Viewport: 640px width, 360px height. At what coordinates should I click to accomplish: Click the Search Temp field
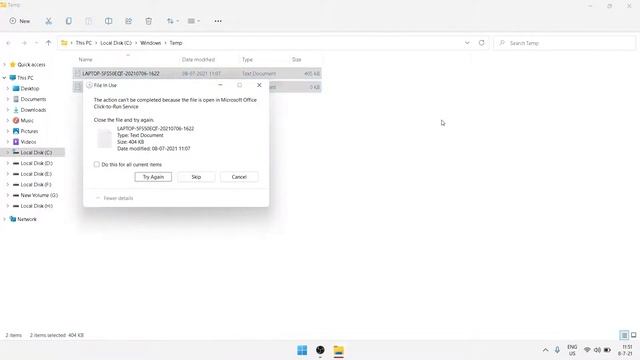point(564,43)
